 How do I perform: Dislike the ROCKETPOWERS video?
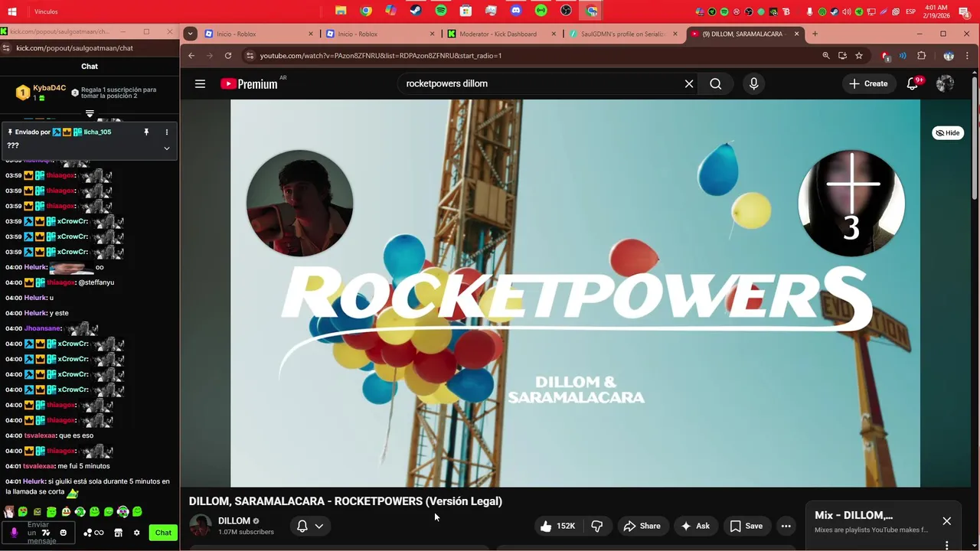[597, 526]
